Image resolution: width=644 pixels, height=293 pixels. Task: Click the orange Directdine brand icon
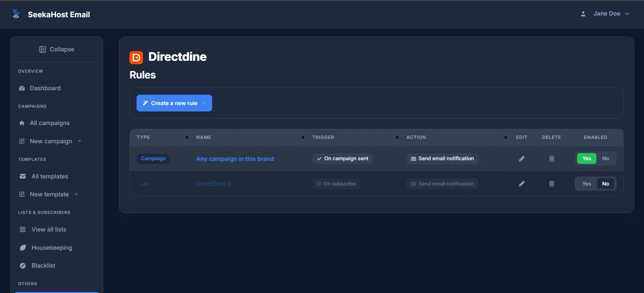tap(136, 57)
